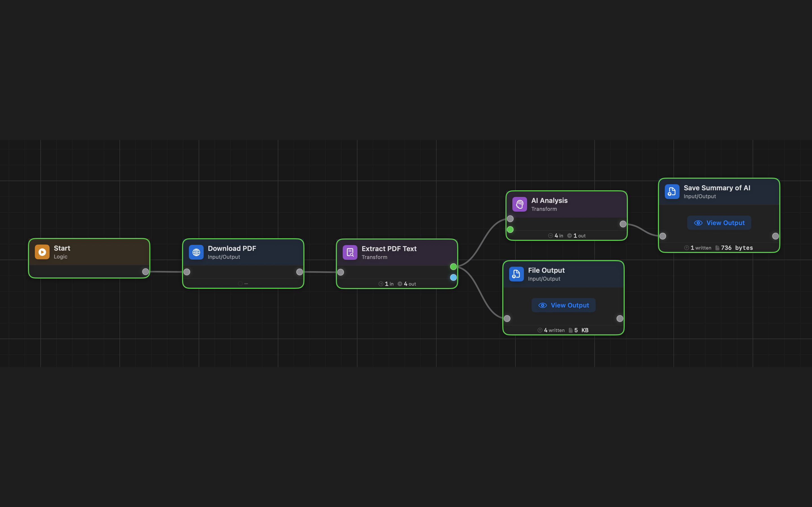Click blue output port on Extract PDF Text
This screenshot has width=812, height=507.
point(453,277)
